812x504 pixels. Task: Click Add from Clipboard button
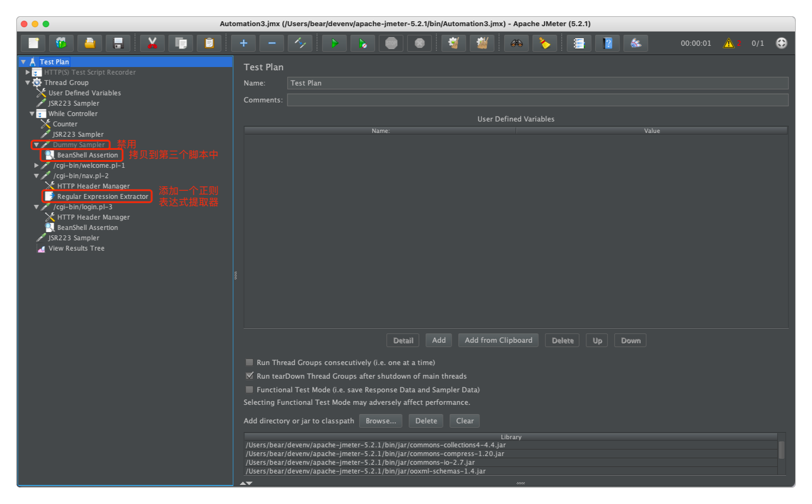(499, 340)
